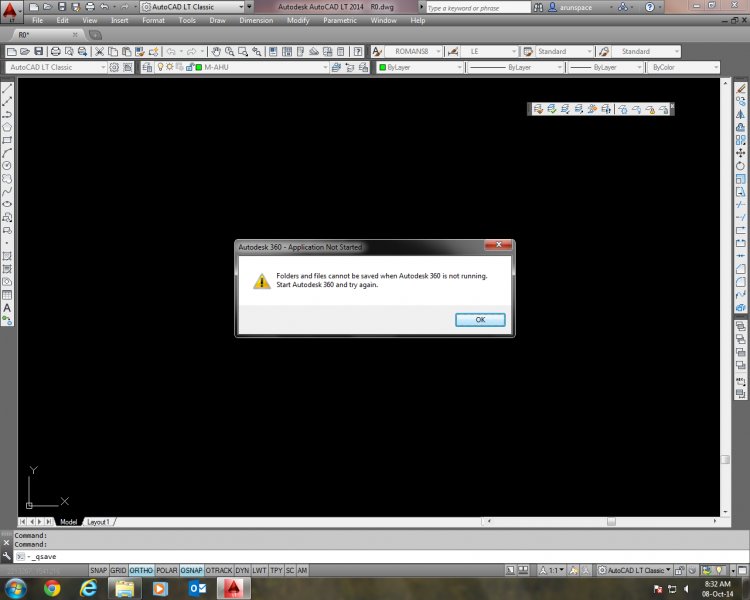Select the Line tool in Draw toolbar
This screenshot has width=750, height=600.
[7, 88]
